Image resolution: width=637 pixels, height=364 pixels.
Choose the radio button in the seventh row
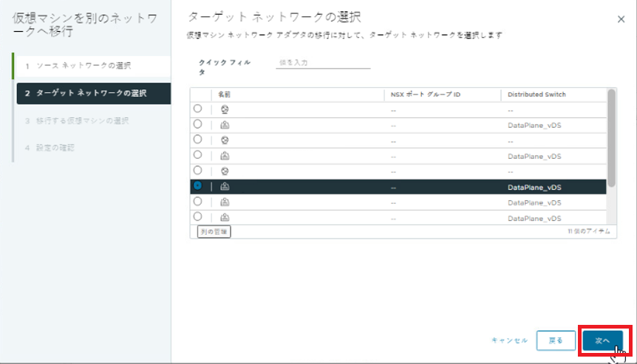pyautogui.click(x=198, y=201)
